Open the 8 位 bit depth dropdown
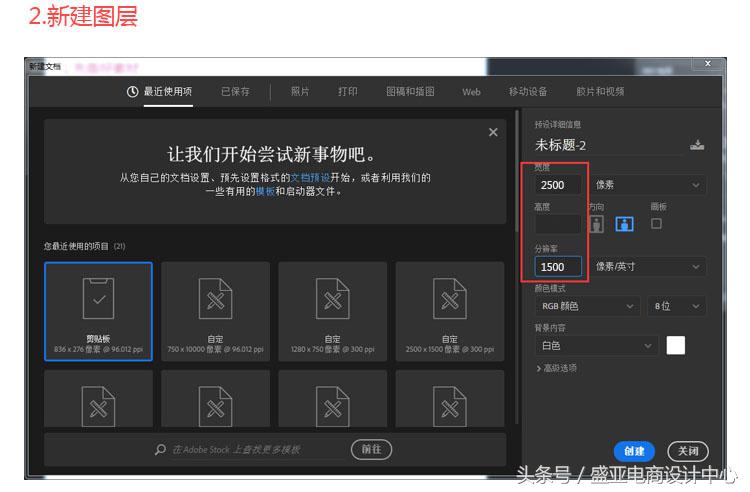The height and width of the screenshot is (492, 750). [676, 306]
